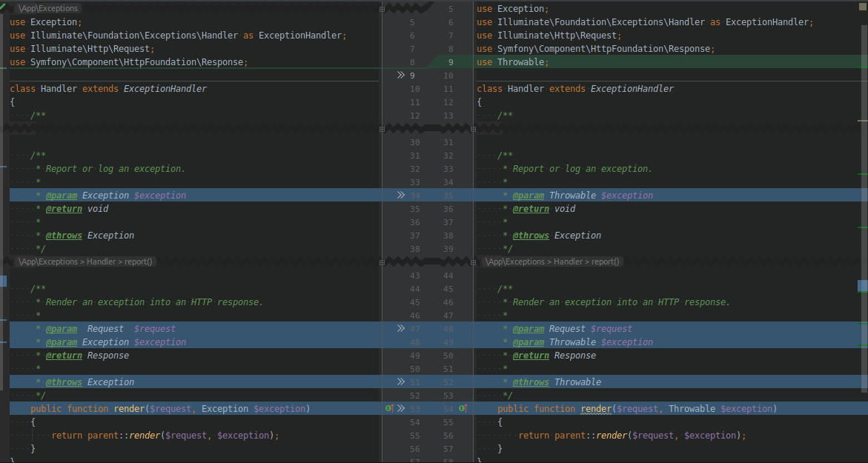
Task: Expand the collapsed lines at the top fold marker
Action: point(382,9)
